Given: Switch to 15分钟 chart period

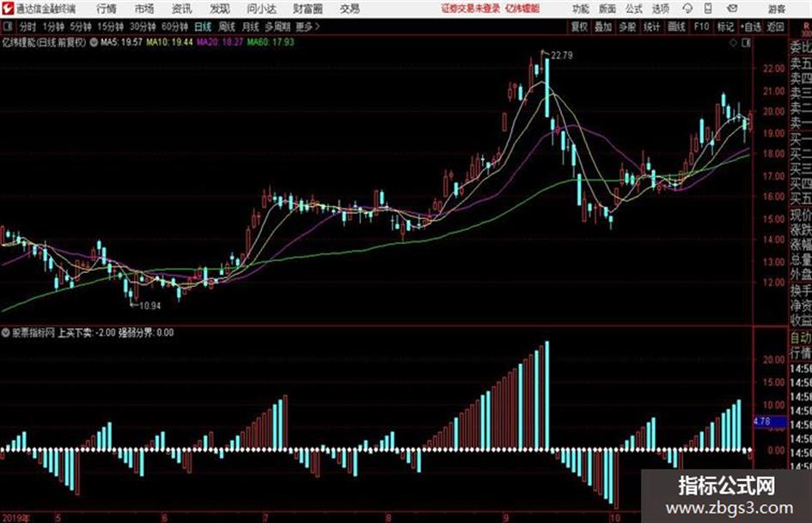Looking at the screenshot, I should pyautogui.click(x=110, y=27).
